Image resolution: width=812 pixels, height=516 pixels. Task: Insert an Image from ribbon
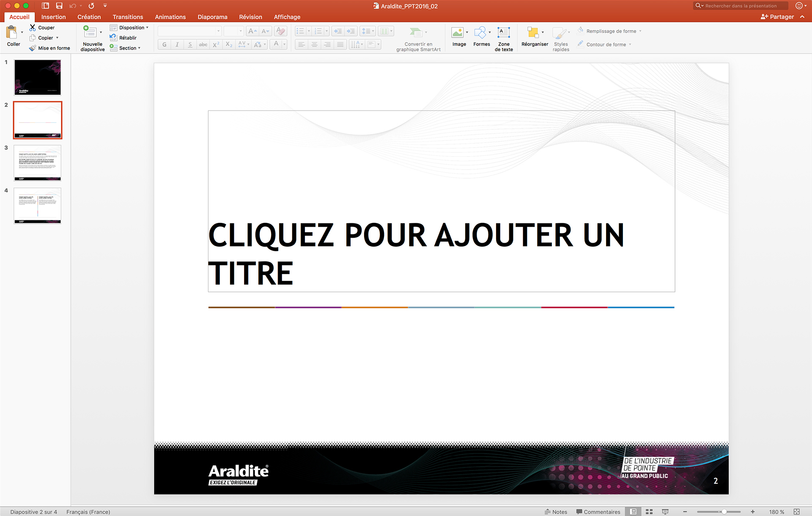click(459, 37)
